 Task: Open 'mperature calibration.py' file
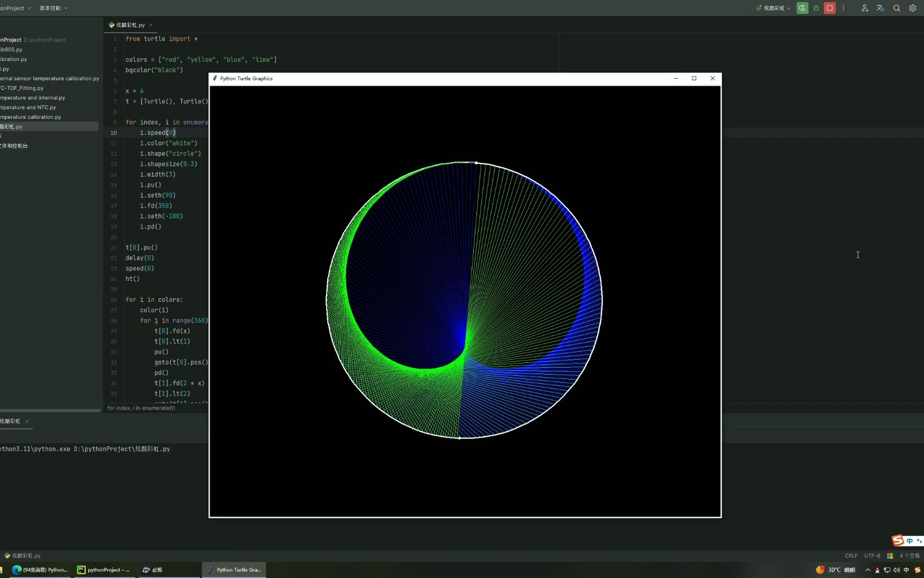(30, 117)
